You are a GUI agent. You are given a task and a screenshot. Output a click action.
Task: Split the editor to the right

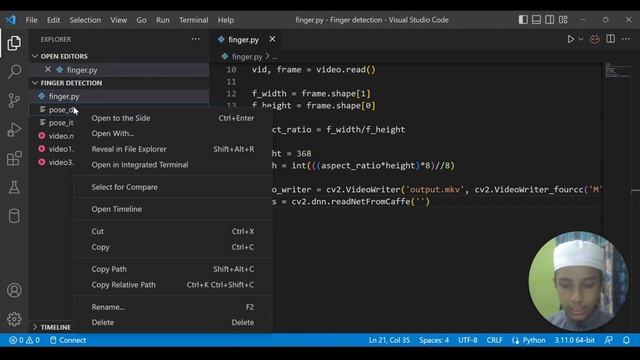(x=611, y=39)
